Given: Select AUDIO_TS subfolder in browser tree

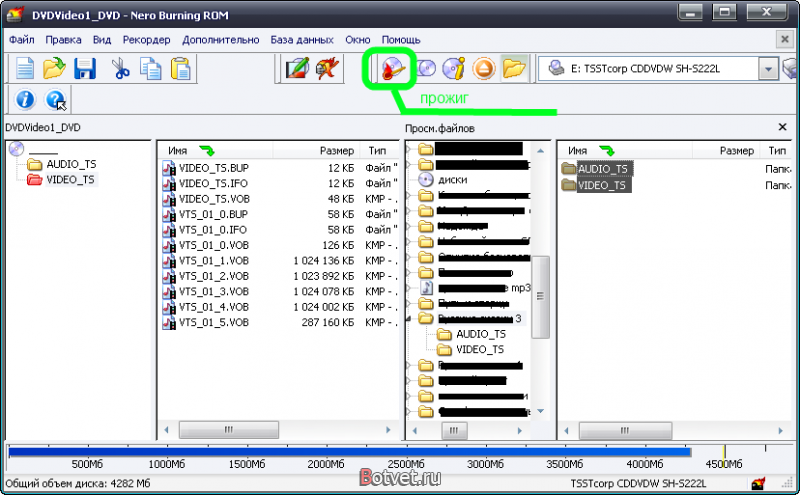Looking at the screenshot, I should (x=481, y=334).
